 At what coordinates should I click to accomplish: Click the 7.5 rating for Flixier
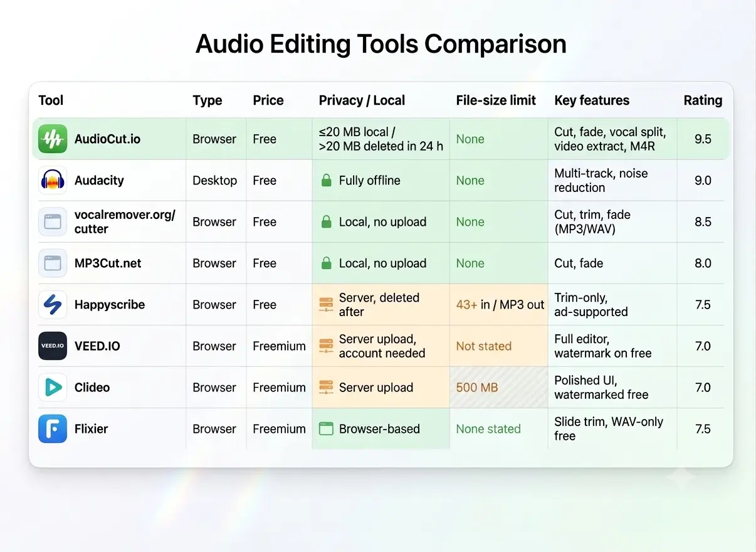703,429
